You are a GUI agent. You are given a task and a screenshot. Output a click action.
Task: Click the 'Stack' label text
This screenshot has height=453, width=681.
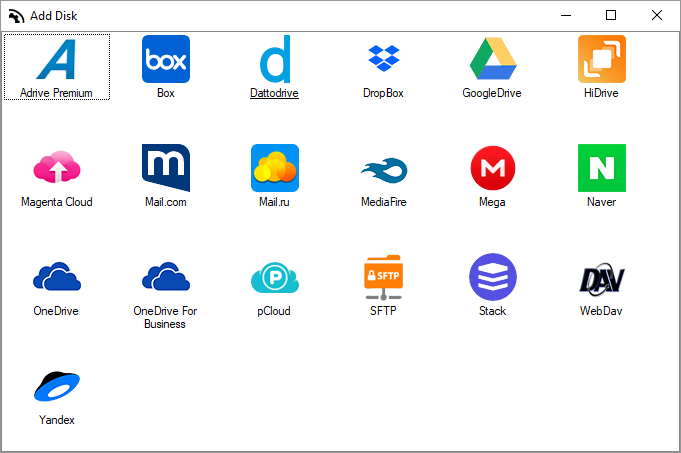click(x=493, y=311)
